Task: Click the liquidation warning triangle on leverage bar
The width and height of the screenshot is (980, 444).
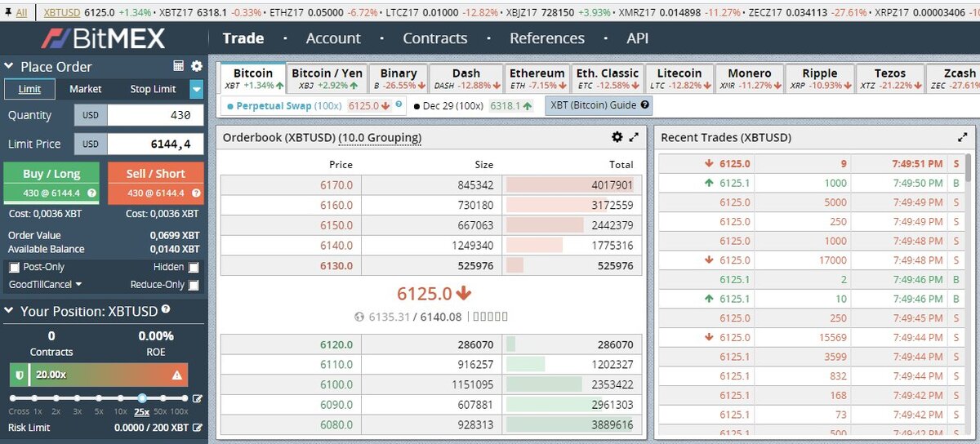Action: [x=177, y=375]
